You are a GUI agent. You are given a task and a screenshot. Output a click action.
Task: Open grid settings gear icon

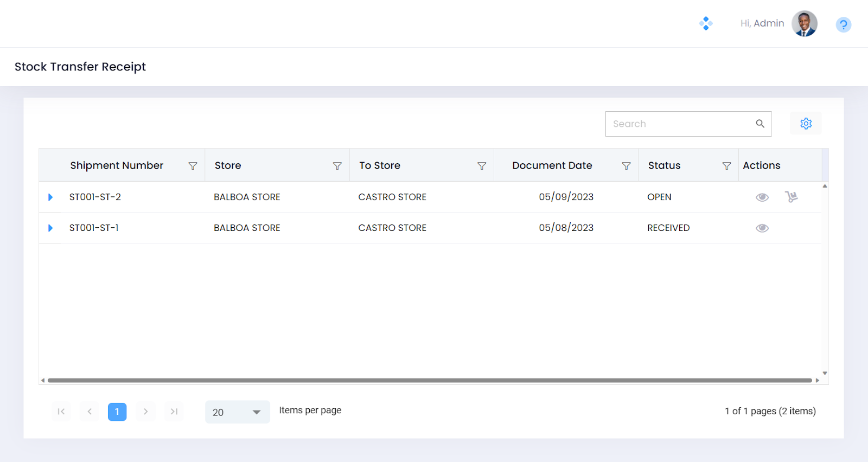(806, 124)
